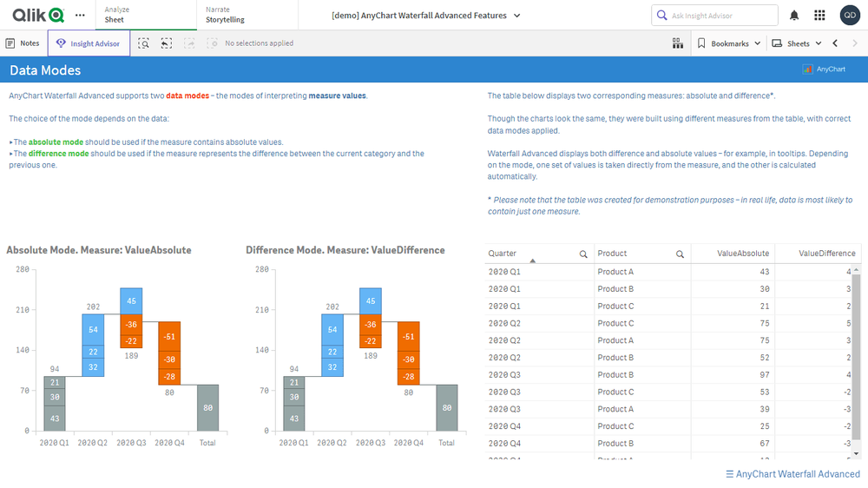
Task: Expand the Bookmarks dropdown
Action: (729, 43)
